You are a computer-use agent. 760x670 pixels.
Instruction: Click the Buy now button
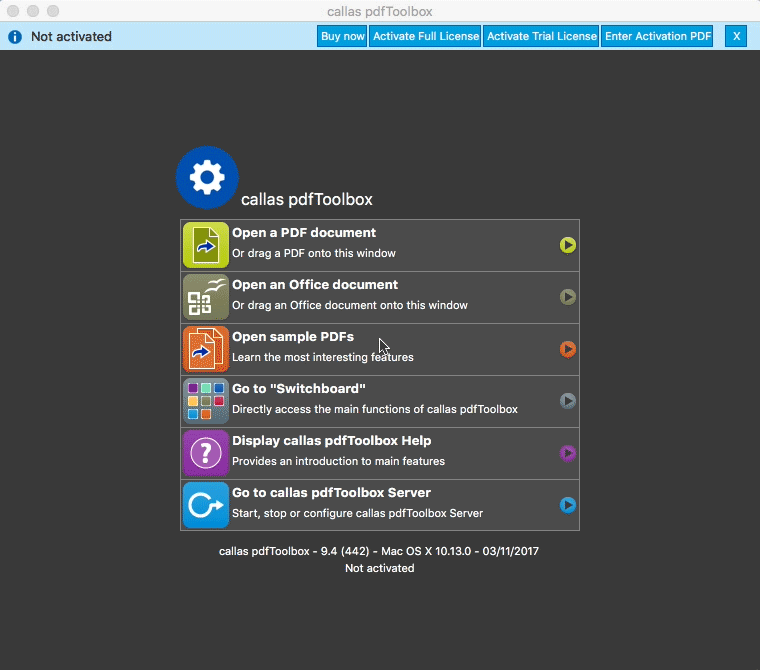[x=342, y=36]
